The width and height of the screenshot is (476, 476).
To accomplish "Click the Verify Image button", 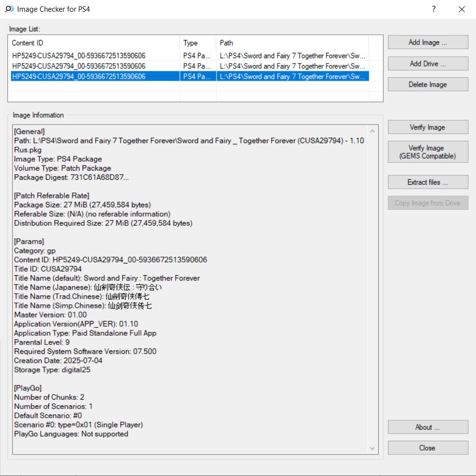I will click(428, 127).
